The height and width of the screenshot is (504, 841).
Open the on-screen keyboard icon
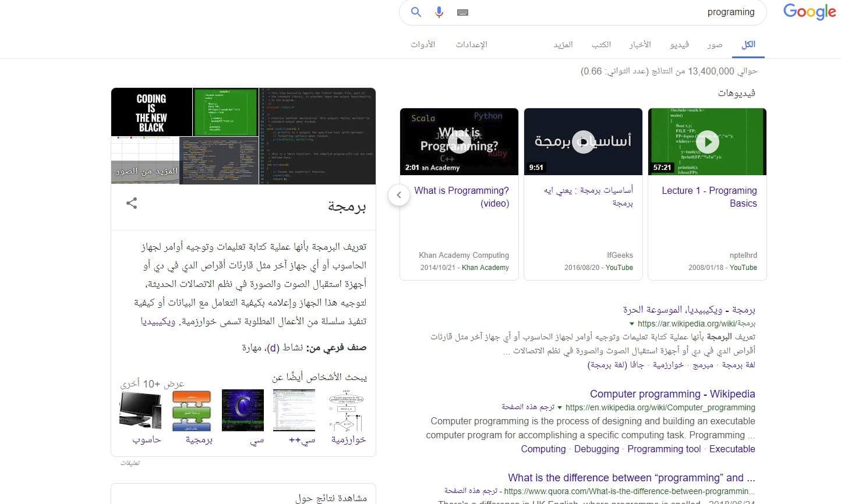(x=463, y=12)
